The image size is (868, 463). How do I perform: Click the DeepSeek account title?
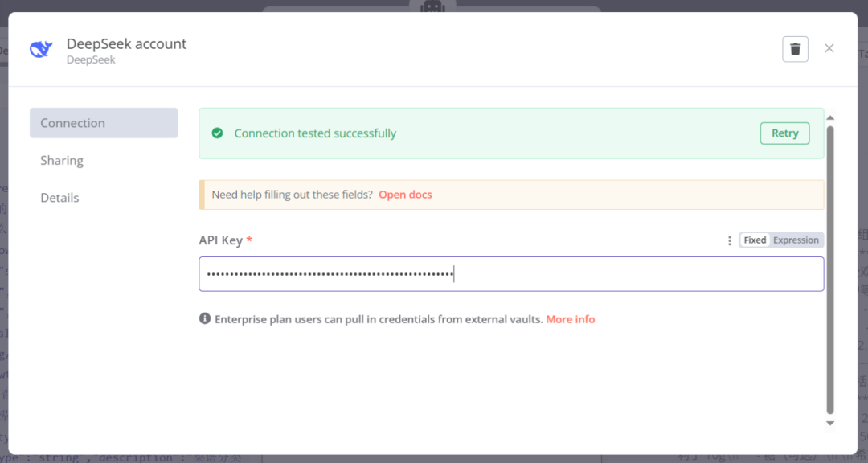click(x=126, y=43)
